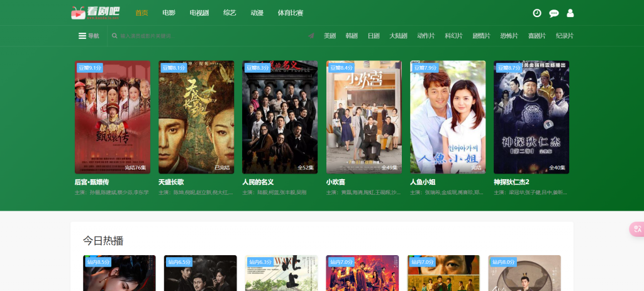Click the search magnifier icon

pos(114,36)
